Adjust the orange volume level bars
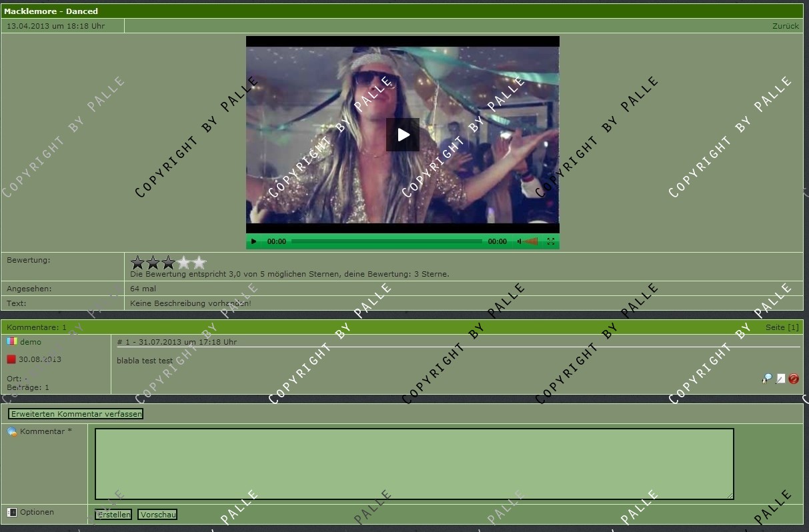 (530, 241)
